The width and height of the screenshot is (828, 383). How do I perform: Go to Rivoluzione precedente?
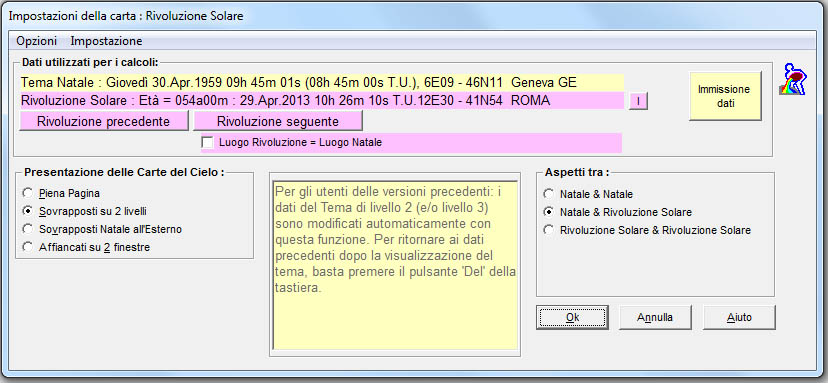tap(104, 122)
